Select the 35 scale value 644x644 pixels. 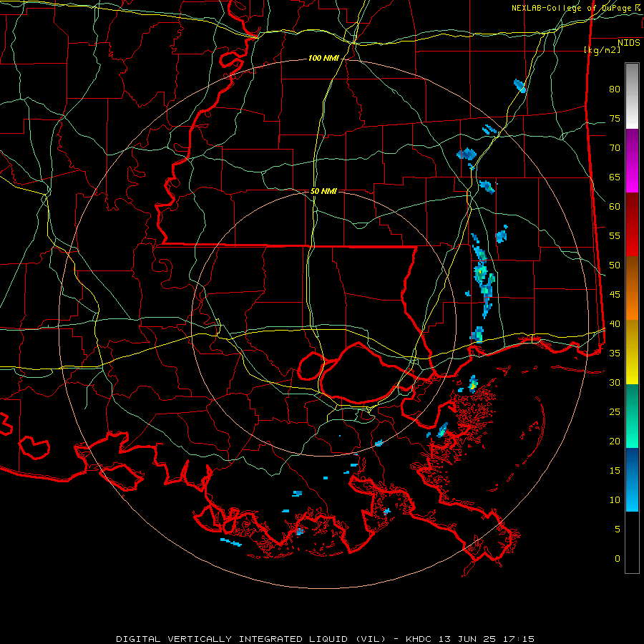coord(615,353)
